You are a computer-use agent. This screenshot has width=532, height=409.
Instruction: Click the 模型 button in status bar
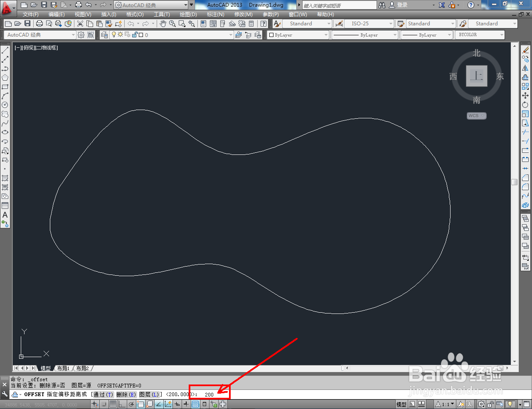point(401,404)
